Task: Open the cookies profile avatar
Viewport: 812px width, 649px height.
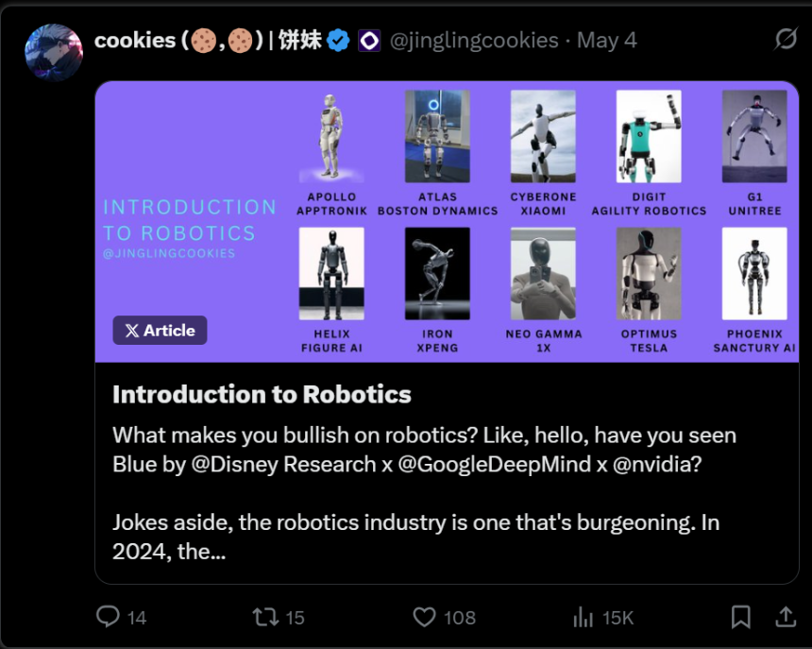Action: click(54, 54)
